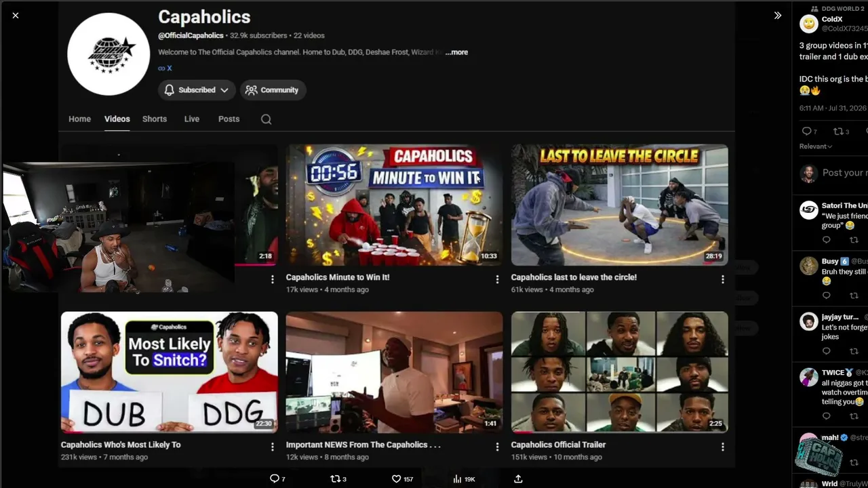
Task: View the Posts tab
Action: (229, 119)
